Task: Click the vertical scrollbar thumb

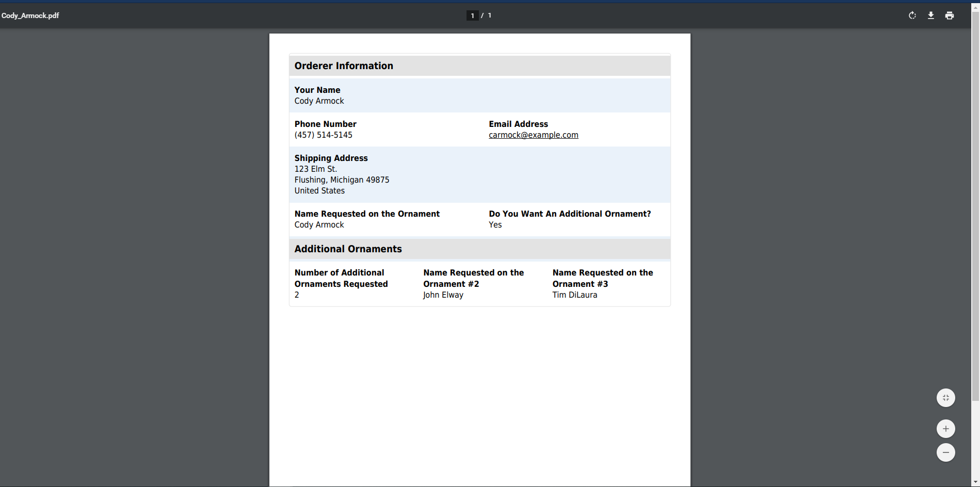Action: click(975, 206)
